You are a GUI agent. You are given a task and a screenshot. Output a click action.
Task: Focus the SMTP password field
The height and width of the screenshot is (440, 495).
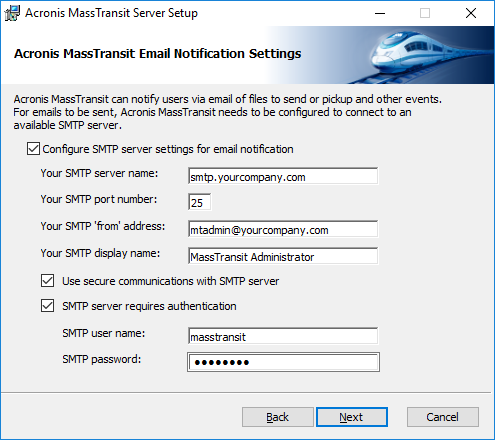pos(283,362)
